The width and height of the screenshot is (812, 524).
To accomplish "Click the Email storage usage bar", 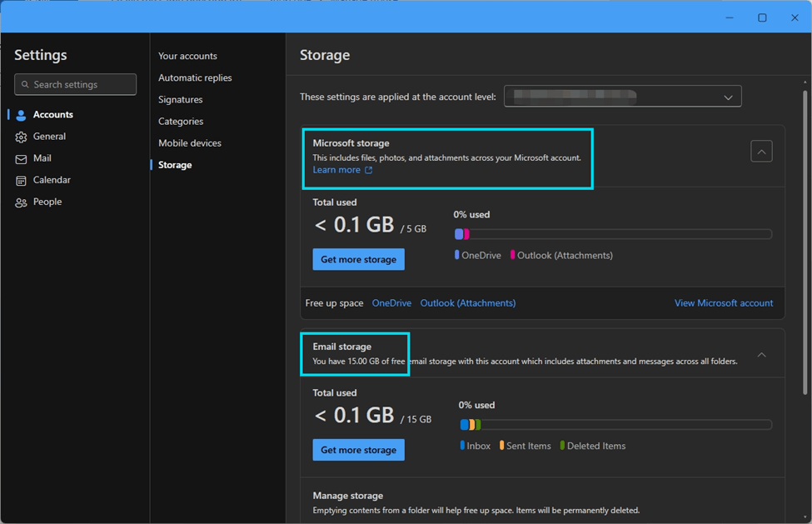I will click(x=615, y=425).
